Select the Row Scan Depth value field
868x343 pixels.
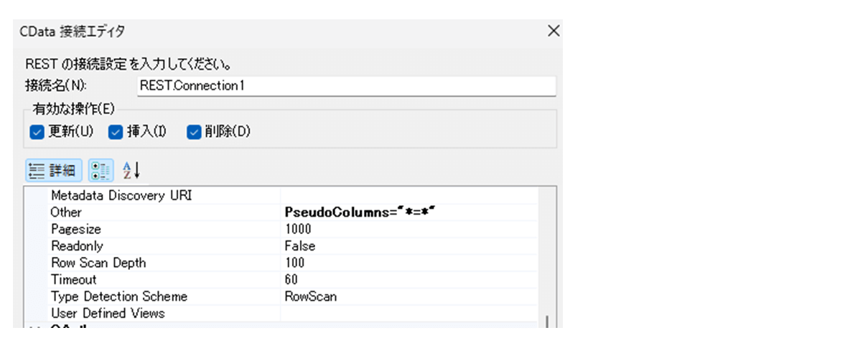pyautogui.click(x=409, y=263)
